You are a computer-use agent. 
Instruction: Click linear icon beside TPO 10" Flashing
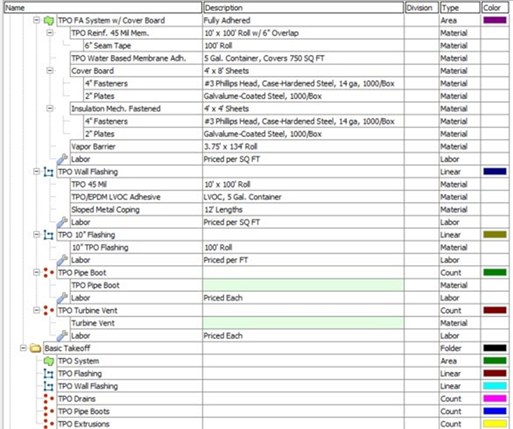(x=49, y=235)
